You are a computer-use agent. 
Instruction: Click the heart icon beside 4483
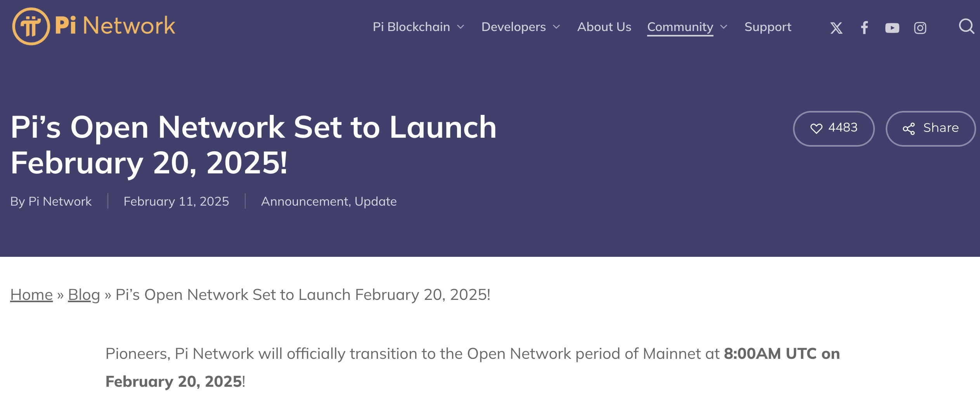click(816, 128)
